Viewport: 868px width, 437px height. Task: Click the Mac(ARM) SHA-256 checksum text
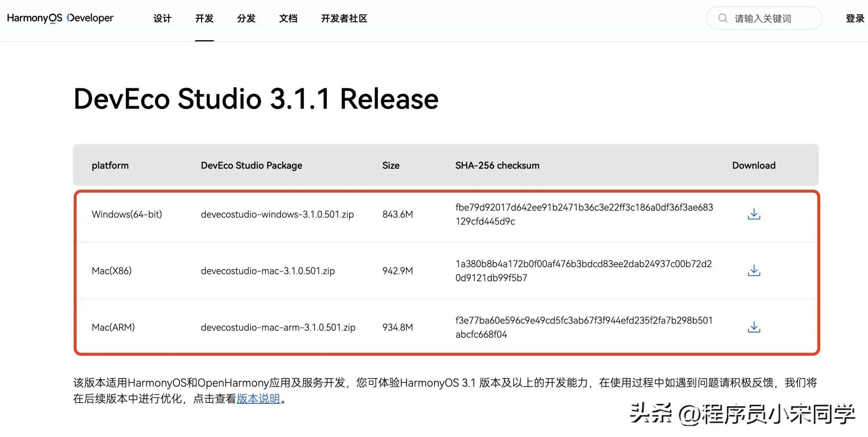tap(584, 327)
